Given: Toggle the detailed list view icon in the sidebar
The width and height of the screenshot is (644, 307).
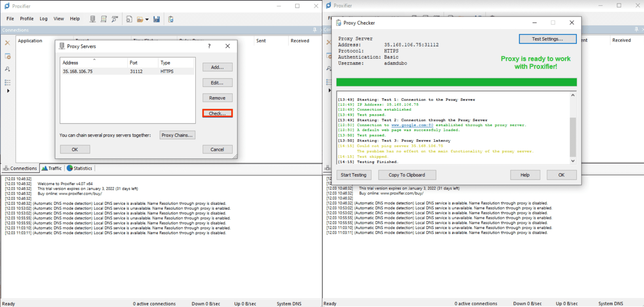Looking at the screenshot, I should pyautogui.click(x=8, y=82).
